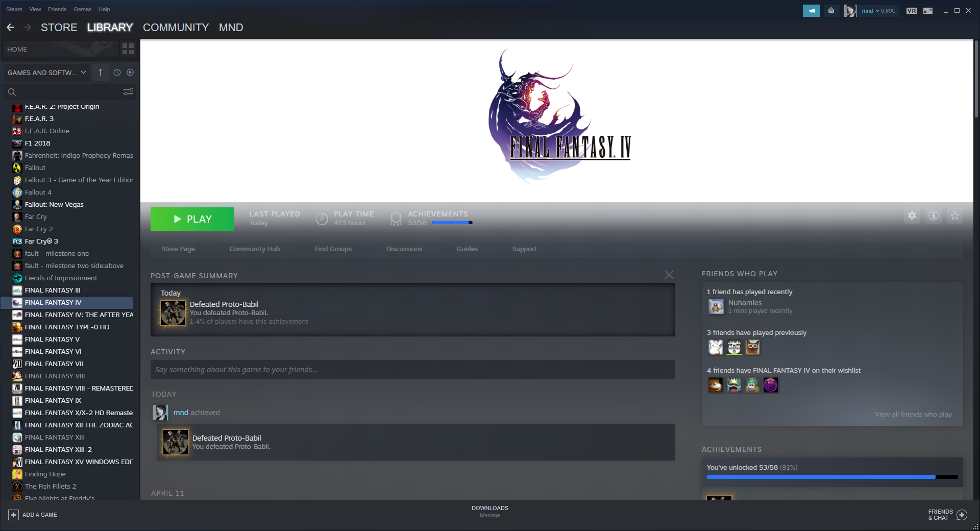Click first previously played friend avatar
Screen dimensions: 980x531
click(716, 347)
